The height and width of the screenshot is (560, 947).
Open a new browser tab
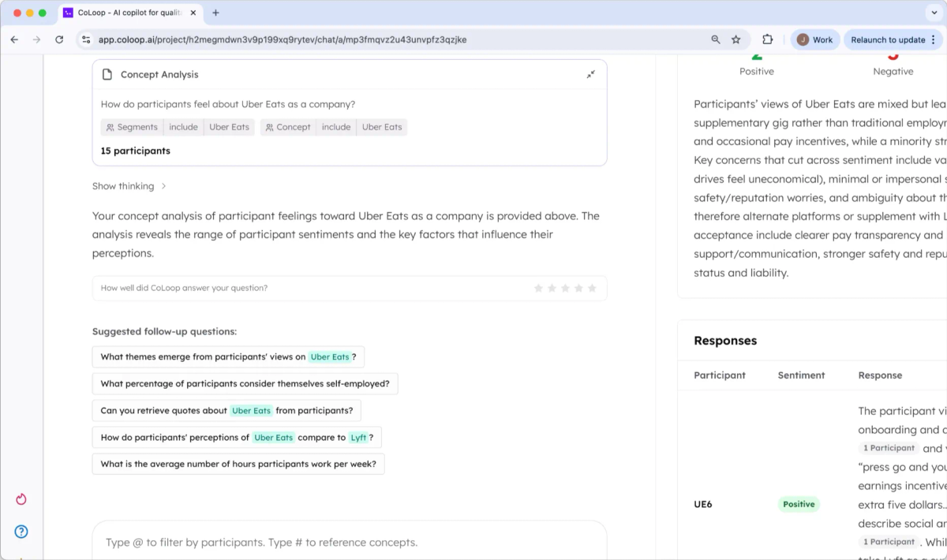[215, 13]
